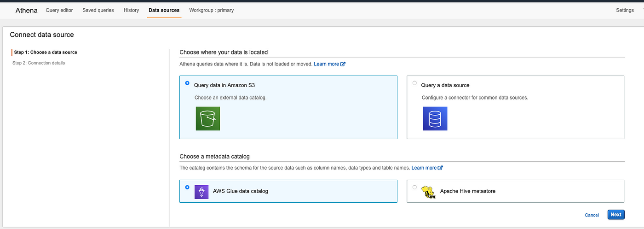Click the Cancel link

(592, 215)
